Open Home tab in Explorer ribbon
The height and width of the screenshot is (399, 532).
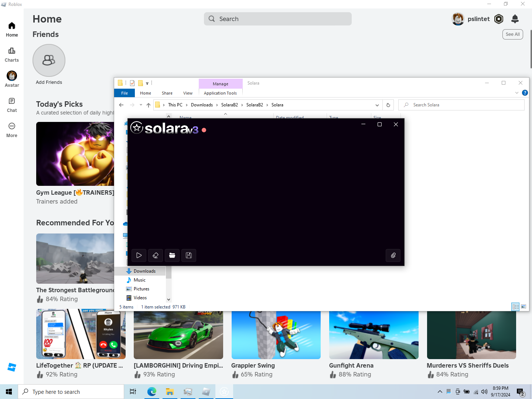point(146,93)
